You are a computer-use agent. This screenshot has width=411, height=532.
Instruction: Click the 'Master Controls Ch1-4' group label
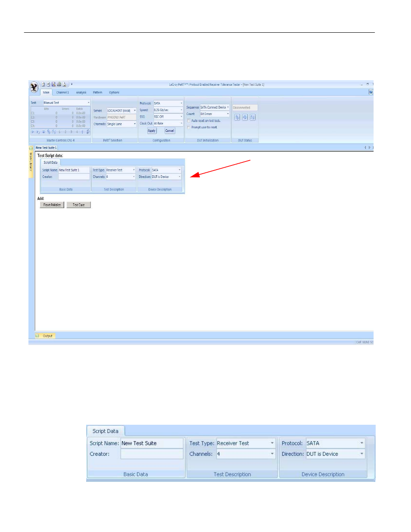point(60,140)
